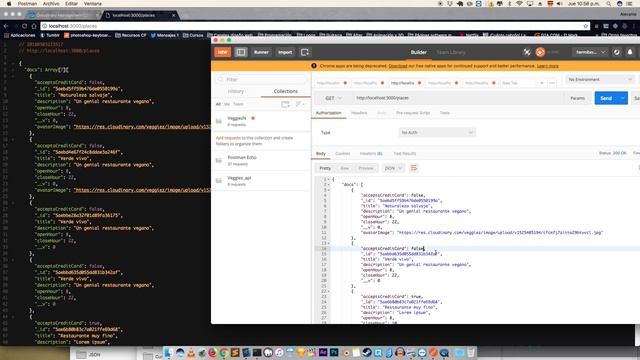Open the Test Results tab
Screen dimensions: 640x360
click(x=404, y=153)
